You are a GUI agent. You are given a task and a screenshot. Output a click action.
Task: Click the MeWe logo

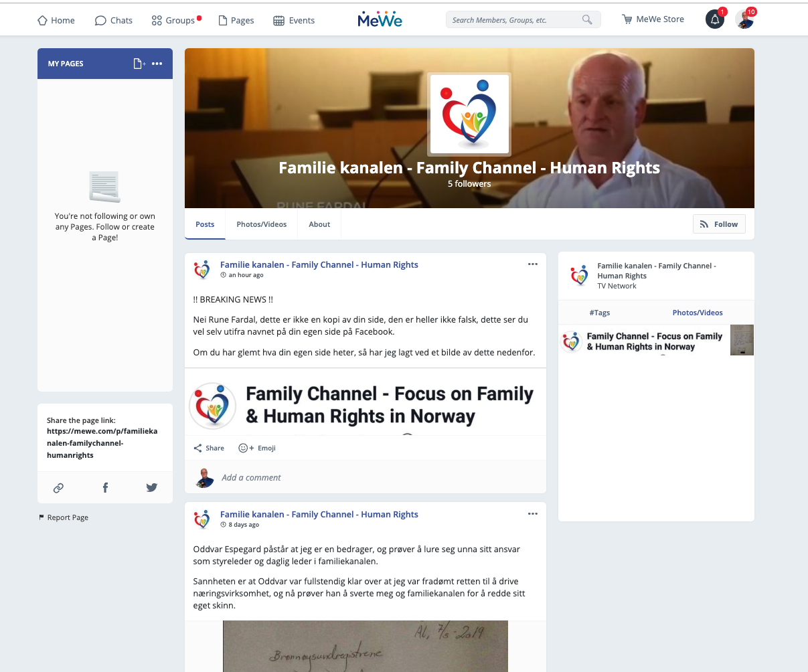tap(380, 19)
